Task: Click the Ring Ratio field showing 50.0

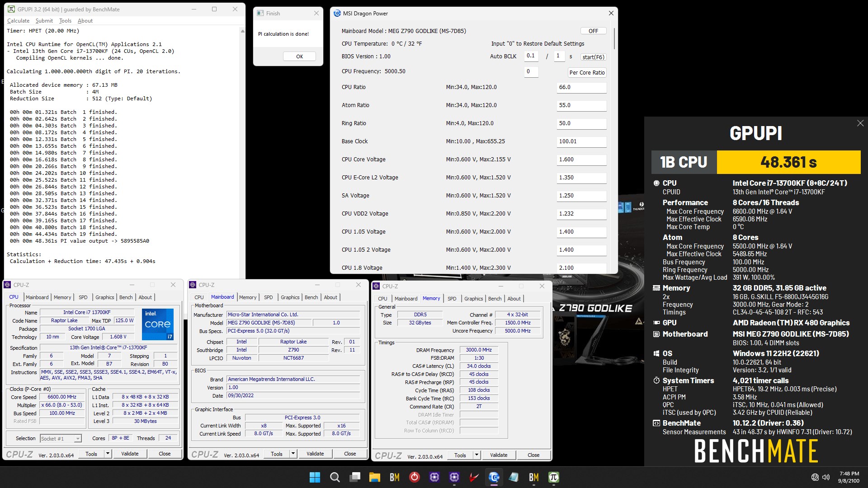Action: click(581, 123)
